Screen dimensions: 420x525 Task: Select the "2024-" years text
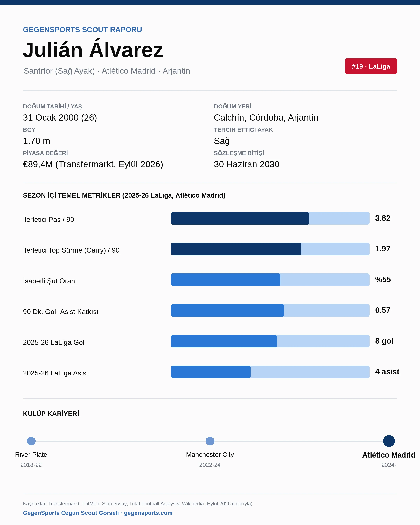point(389,465)
